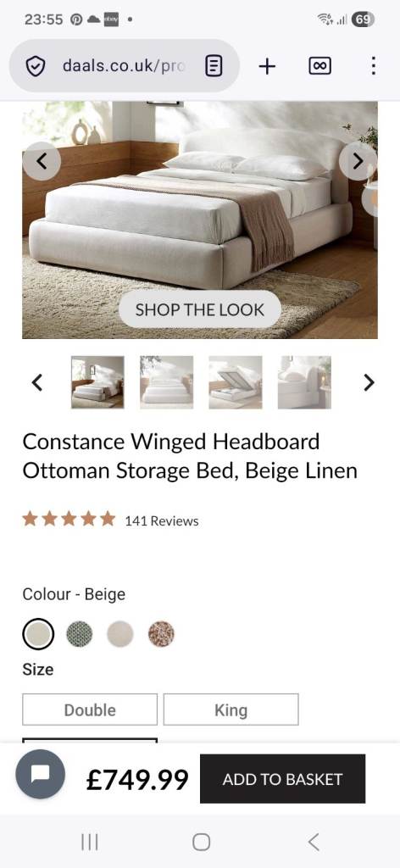The image size is (400, 868).
Task: Select the Double size option
Action: (x=90, y=709)
